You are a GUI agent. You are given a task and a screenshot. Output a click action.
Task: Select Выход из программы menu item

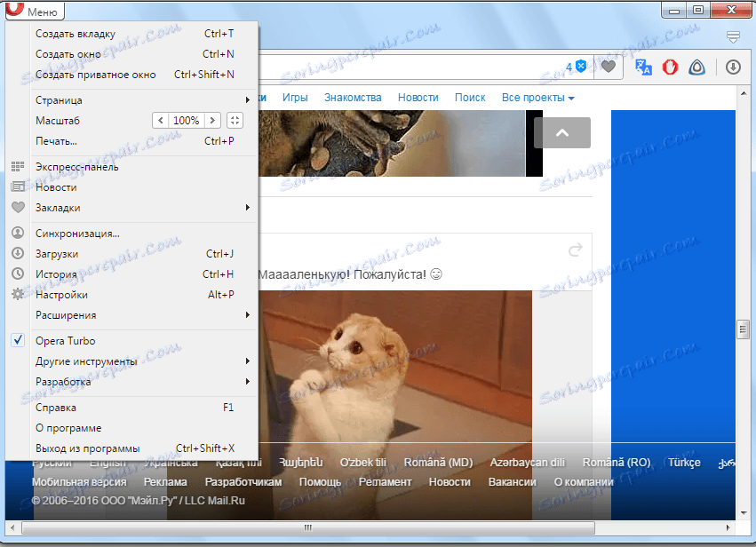pyautogui.click(x=143, y=448)
